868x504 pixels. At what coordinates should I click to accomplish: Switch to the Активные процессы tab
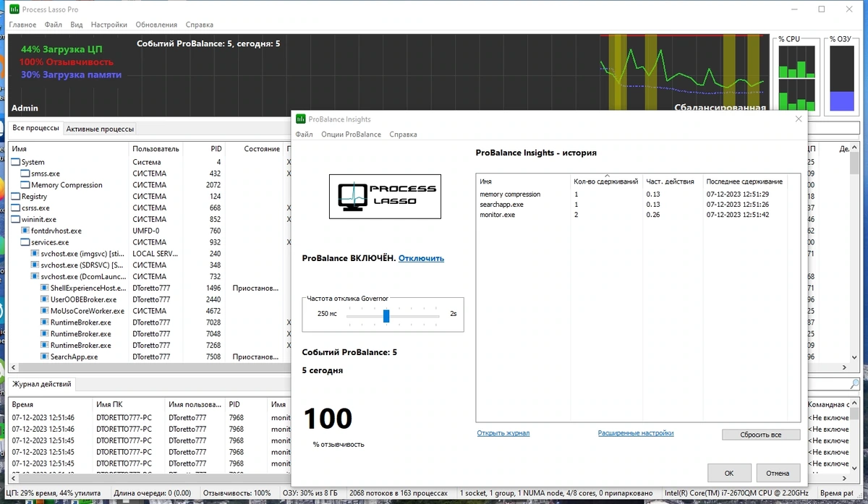[x=100, y=129]
